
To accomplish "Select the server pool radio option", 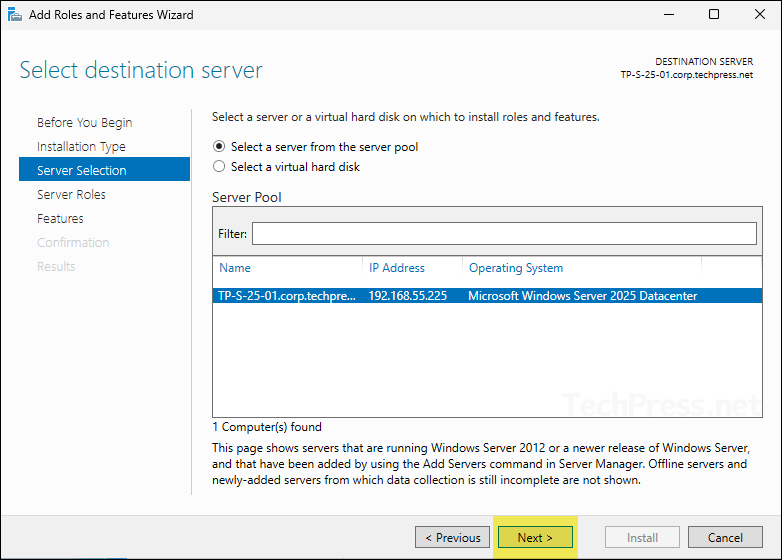I will coord(220,147).
